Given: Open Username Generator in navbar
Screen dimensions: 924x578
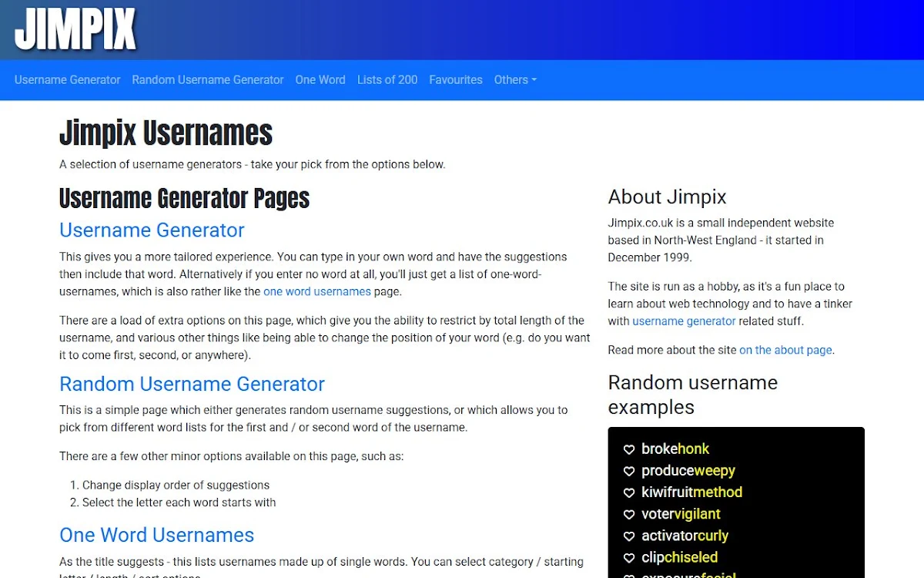Looking at the screenshot, I should click(x=68, y=79).
